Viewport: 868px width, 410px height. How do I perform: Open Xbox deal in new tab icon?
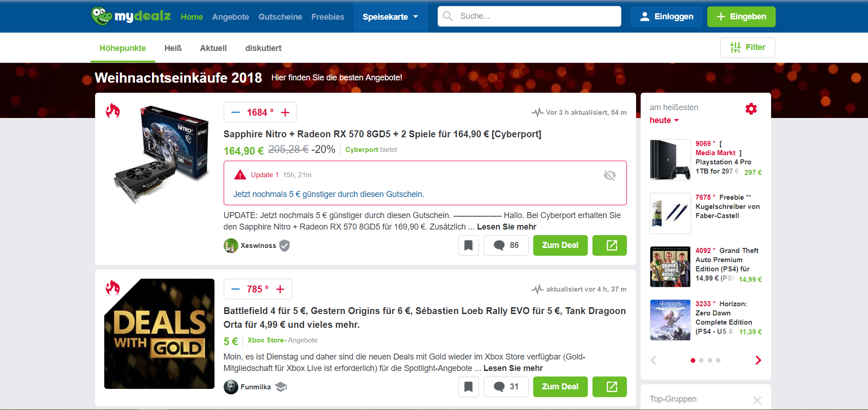point(609,387)
